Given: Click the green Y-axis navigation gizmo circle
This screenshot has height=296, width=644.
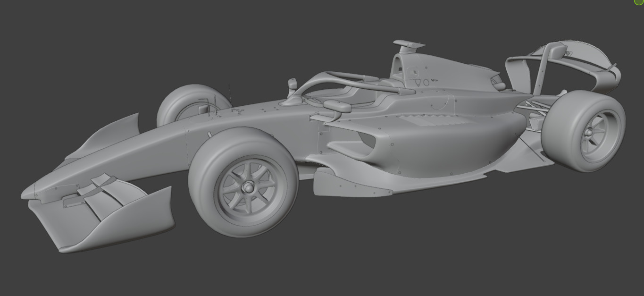Looking at the screenshot, I should tap(639, 1).
